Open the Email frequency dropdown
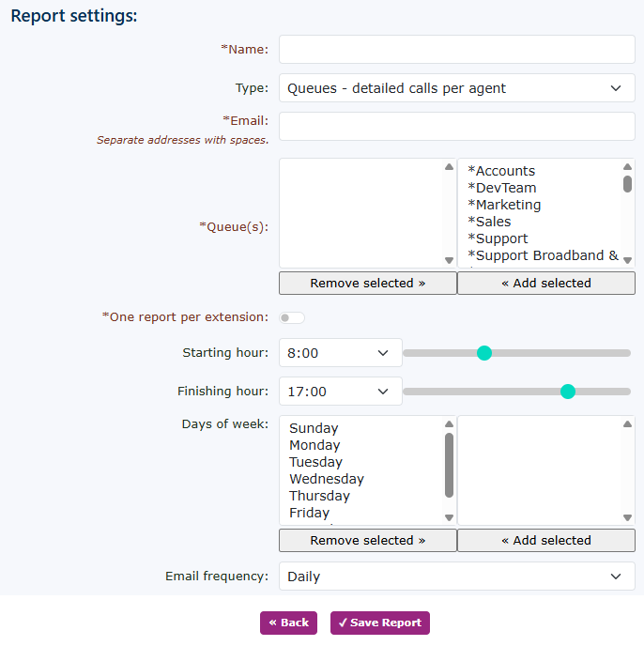 456,577
